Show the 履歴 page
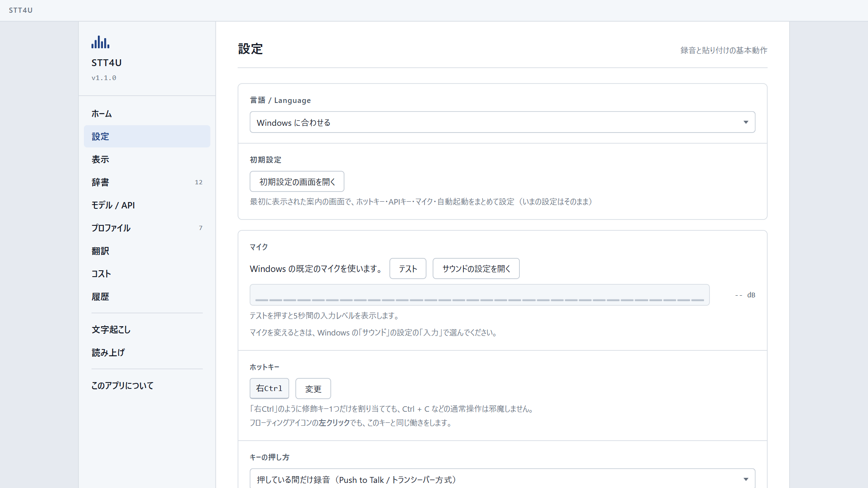 (x=147, y=297)
